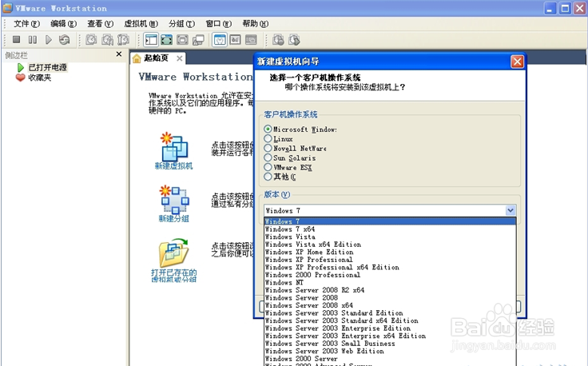Viewport: 588px width, 366px height.
Task: Choose Windows Server 2008 R2 x64
Action: point(390,290)
